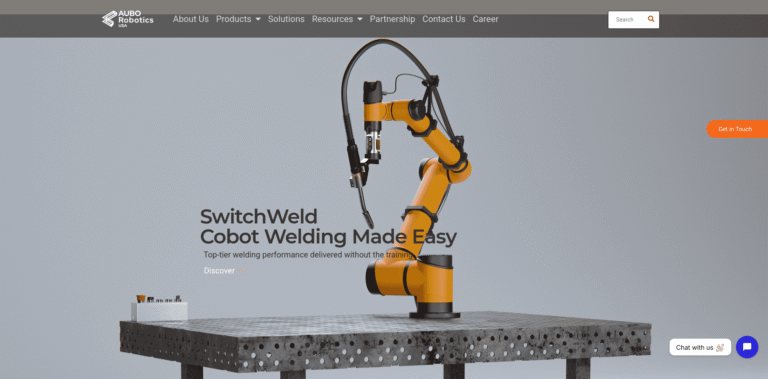This screenshot has width=768, height=379.
Task: Click the Top-tier welding performance tagline
Action: pyautogui.click(x=310, y=255)
